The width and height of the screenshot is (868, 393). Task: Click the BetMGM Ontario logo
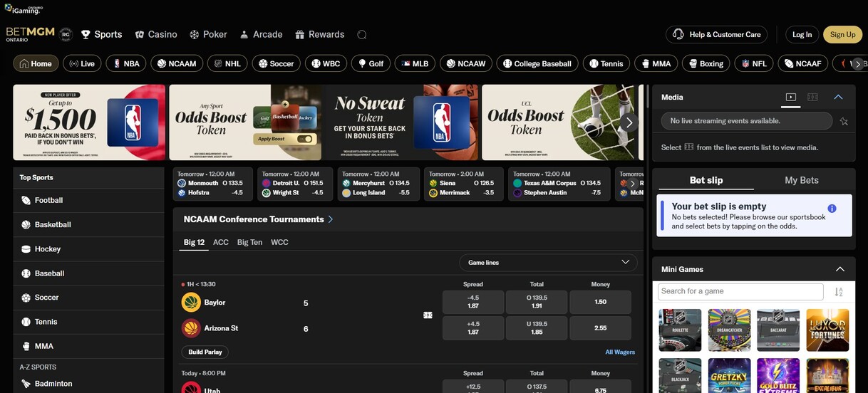pos(30,34)
